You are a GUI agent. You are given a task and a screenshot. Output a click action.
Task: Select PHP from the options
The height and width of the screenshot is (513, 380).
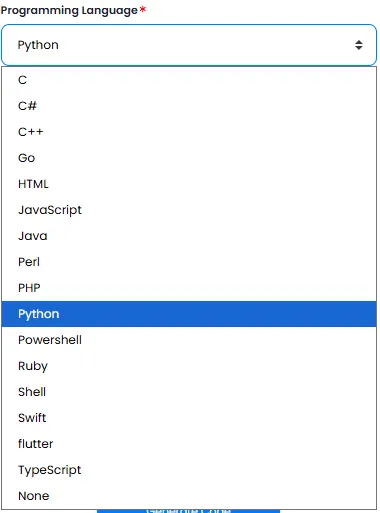(x=189, y=288)
